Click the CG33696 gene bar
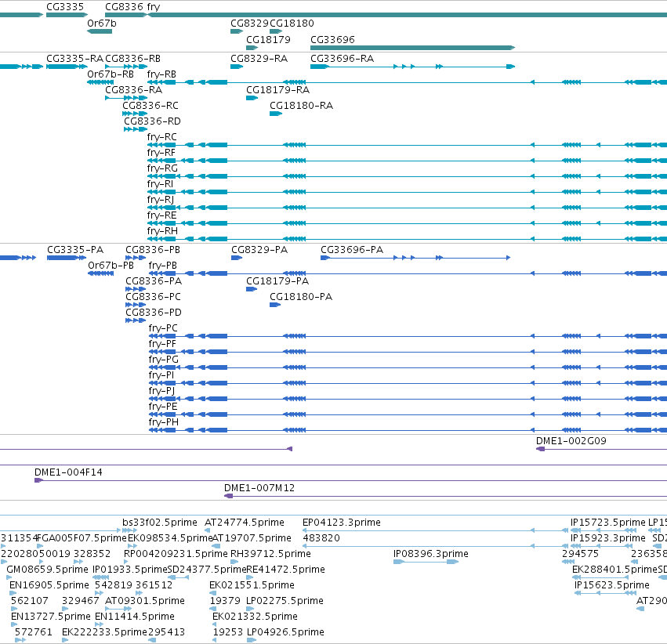Screen dimensions: 667x644 (x=412, y=48)
